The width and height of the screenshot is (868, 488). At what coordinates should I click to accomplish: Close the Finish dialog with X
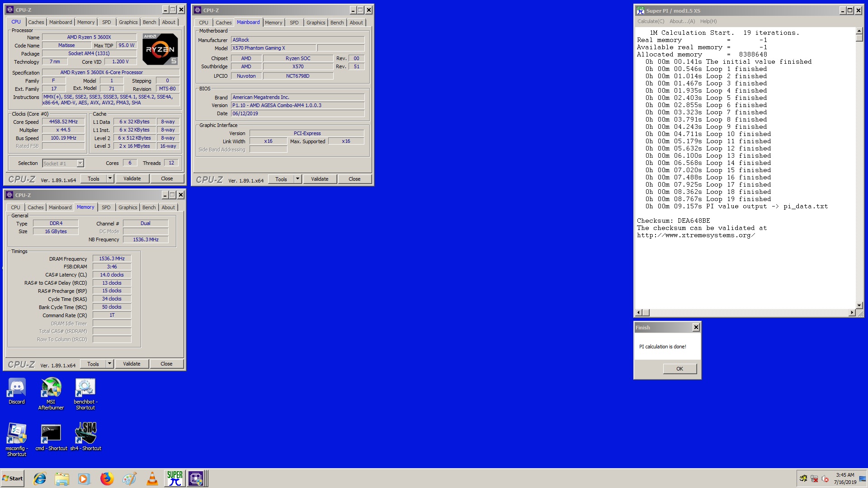pos(696,327)
